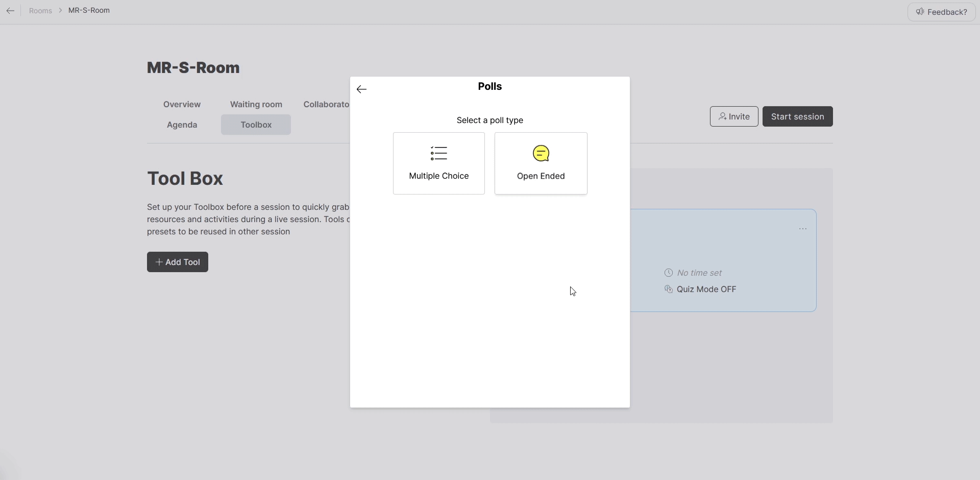980x480 pixels.
Task: Open the three-dot menu on the tool card
Action: (803, 229)
